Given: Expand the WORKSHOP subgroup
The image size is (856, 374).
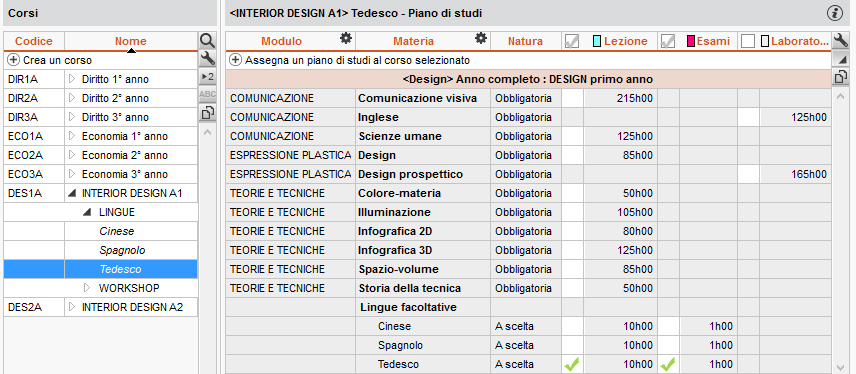Looking at the screenshot, I should pos(87,288).
